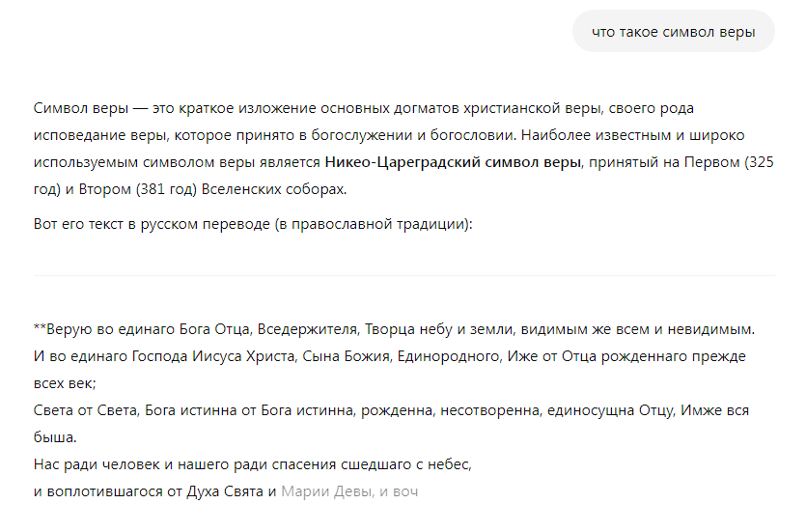Click the word "Вседержителя" in the creed

click(307, 329)
